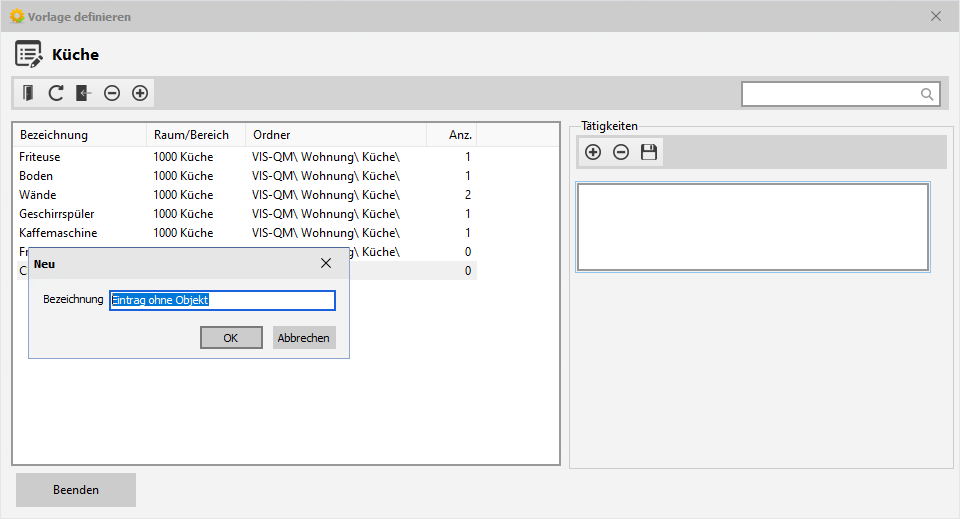The height and width of the screenshot is (519, 960).
Task: Click the door exit icon in main toolbar
Action: tap(28, 93)
